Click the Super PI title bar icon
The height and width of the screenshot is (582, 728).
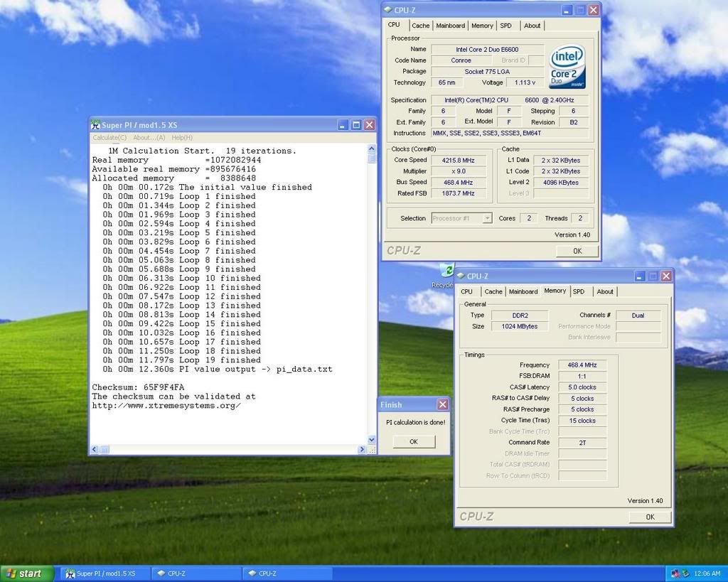95,124
